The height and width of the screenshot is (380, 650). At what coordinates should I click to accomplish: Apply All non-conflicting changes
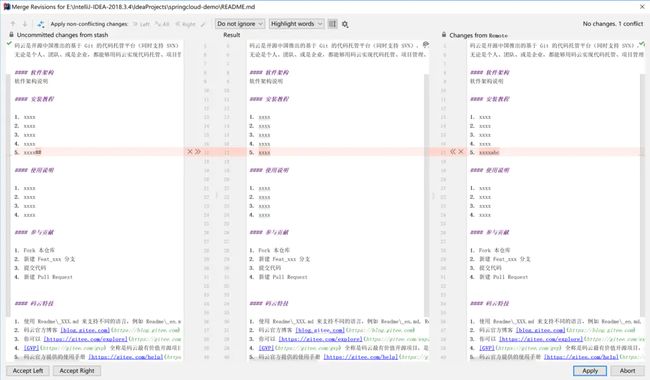click(x=162, y=24)
